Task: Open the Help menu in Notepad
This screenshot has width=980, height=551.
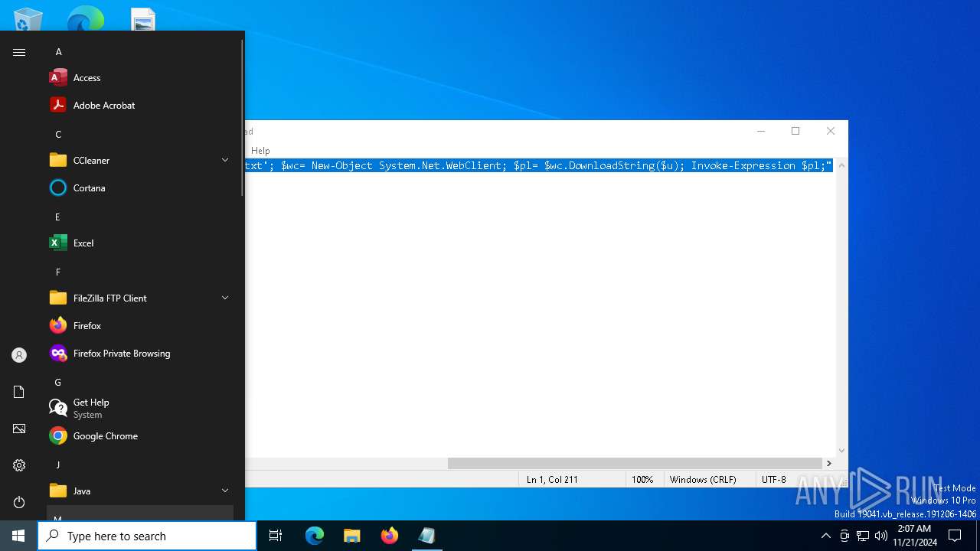Action: [260, 151]
